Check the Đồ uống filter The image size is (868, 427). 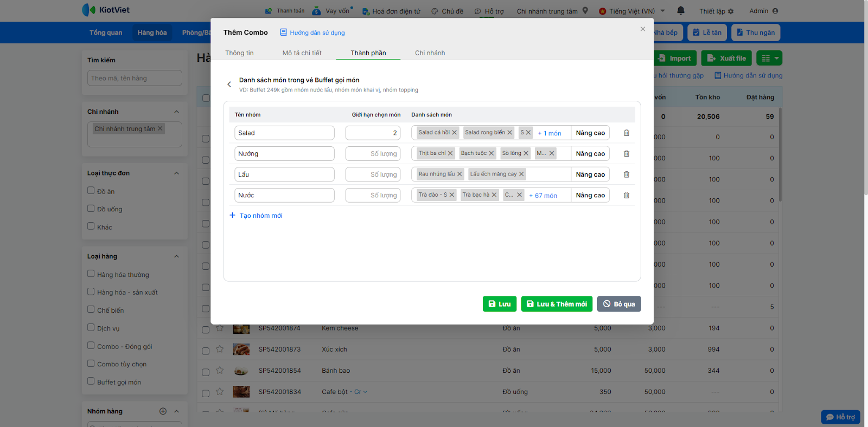(x=91, y=208)
